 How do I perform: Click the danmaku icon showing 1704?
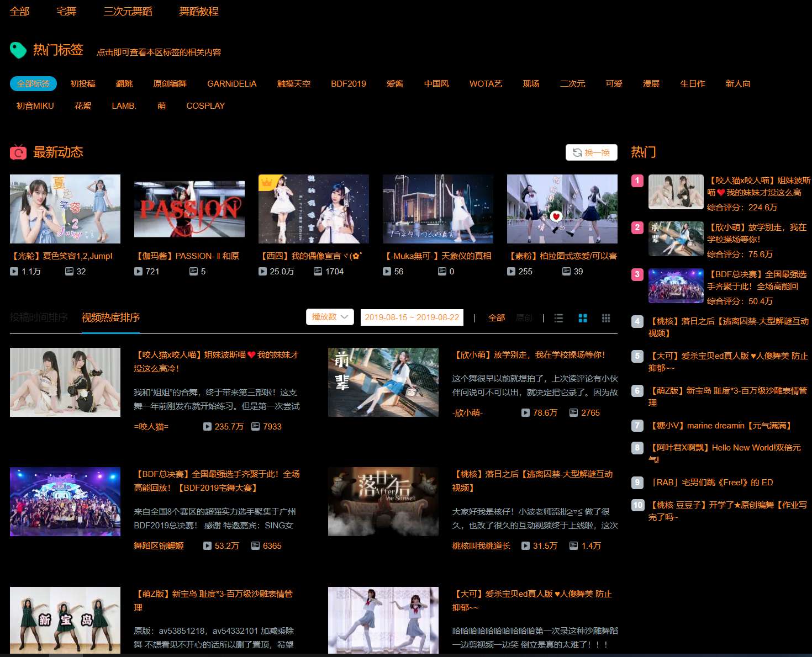[x=318, y=271]
